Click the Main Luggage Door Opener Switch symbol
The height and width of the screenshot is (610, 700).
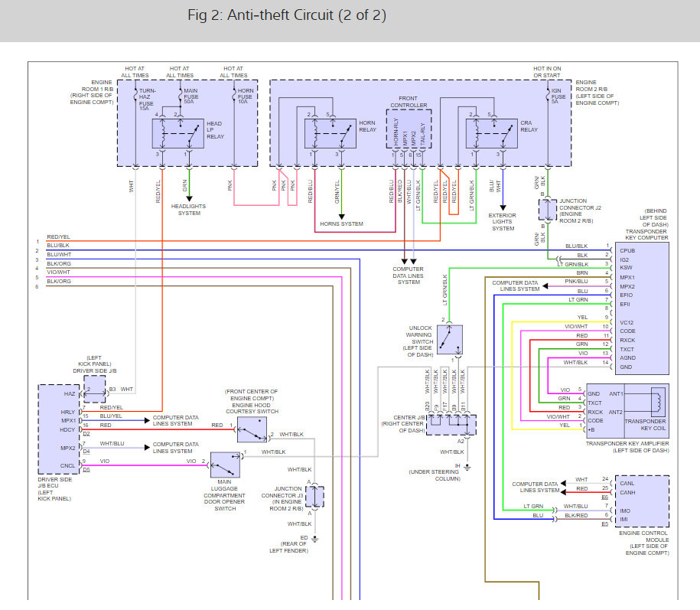click(225, 465)
